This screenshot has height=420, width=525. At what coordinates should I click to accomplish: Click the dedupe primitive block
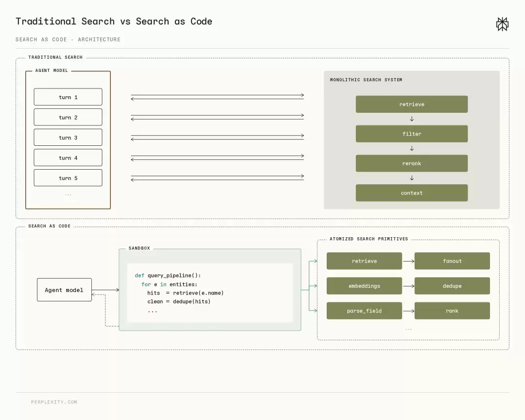pos(452,286)
